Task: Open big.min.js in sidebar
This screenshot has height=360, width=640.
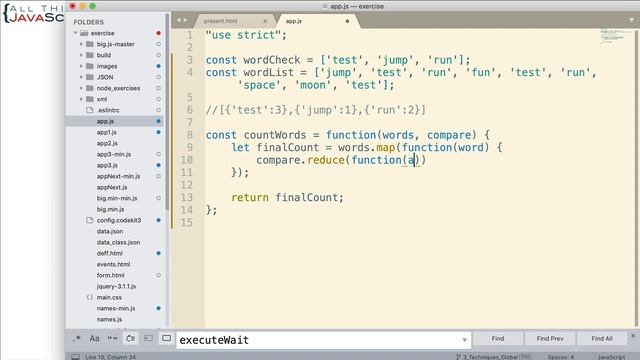Action: pyautogui.click(x=110, y=209)
